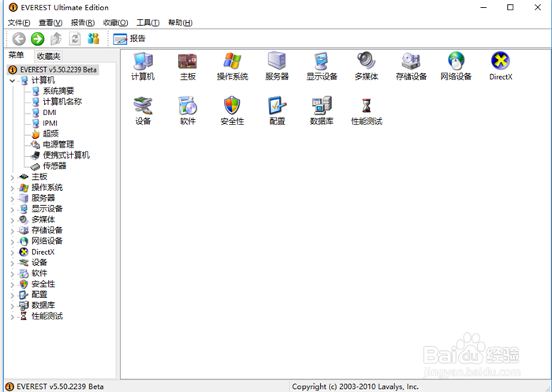The height and width of the screenshot is (392, 552).
Task: Expand the 性能测试 tree node
Action: pos(13,317)
